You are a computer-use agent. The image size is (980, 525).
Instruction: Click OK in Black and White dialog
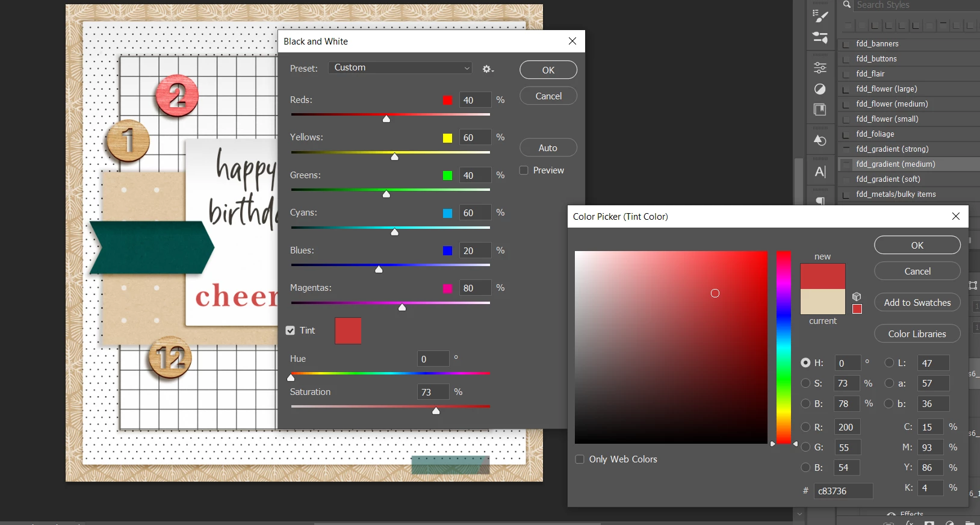click(x=548, y=70)
